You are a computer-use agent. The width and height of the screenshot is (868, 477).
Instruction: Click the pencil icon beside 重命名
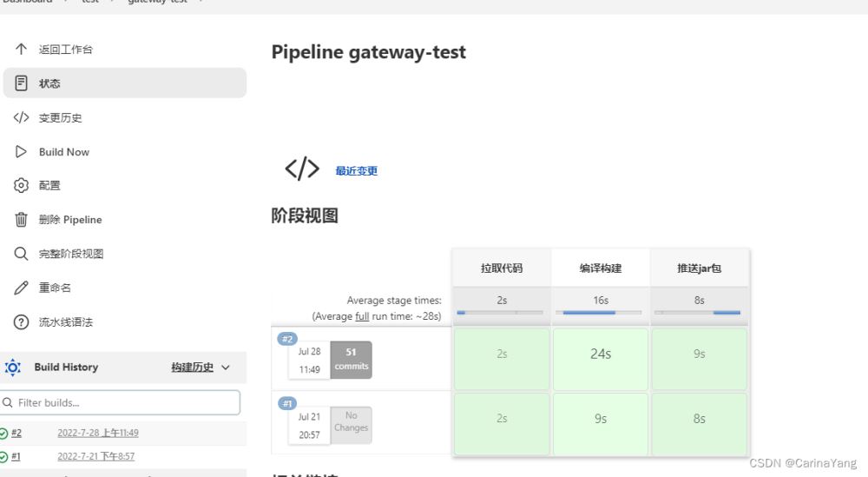[21, 288]
